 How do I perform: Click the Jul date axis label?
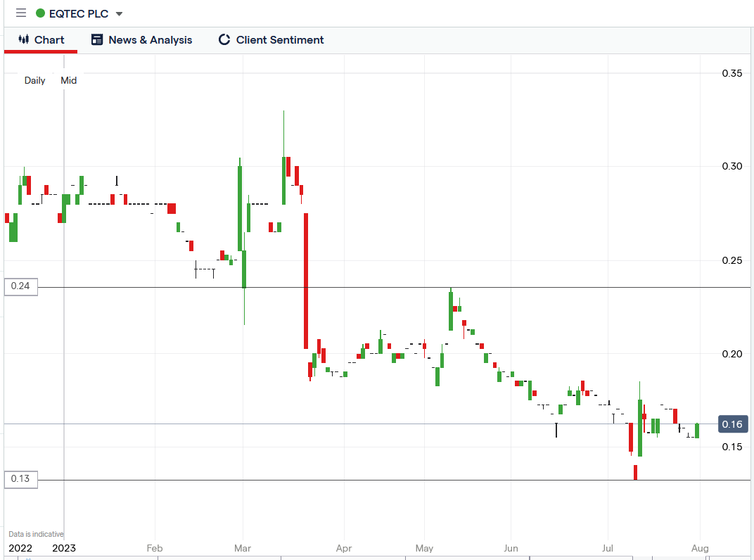pyautogui.click(x=607, y=548)
